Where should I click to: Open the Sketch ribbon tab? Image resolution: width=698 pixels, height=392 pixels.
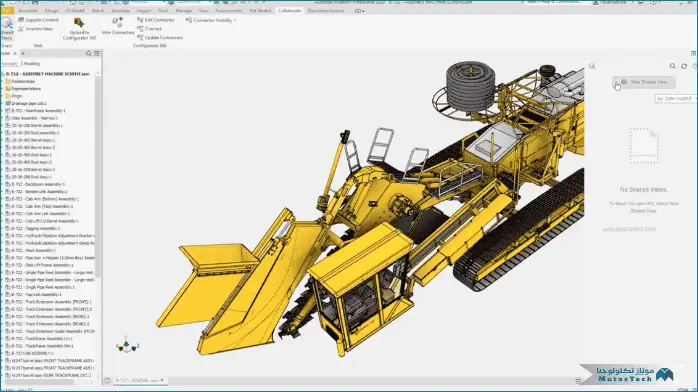click(98, 10)
